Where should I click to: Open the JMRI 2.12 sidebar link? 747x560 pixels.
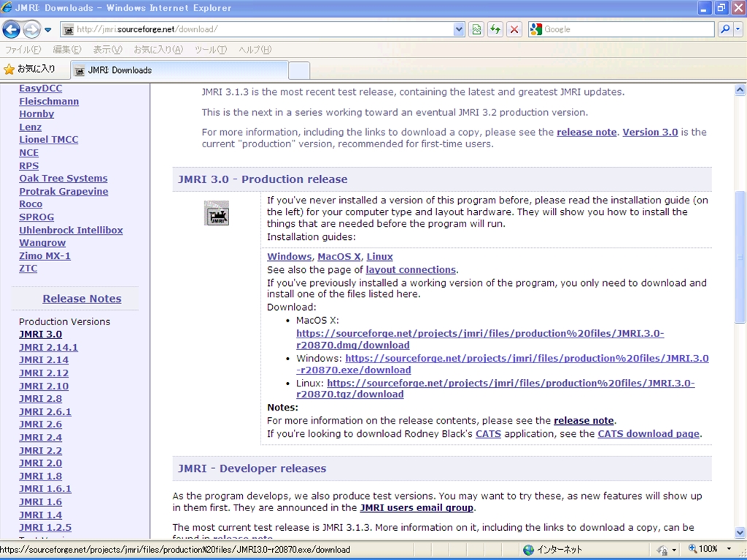[44, 373]
